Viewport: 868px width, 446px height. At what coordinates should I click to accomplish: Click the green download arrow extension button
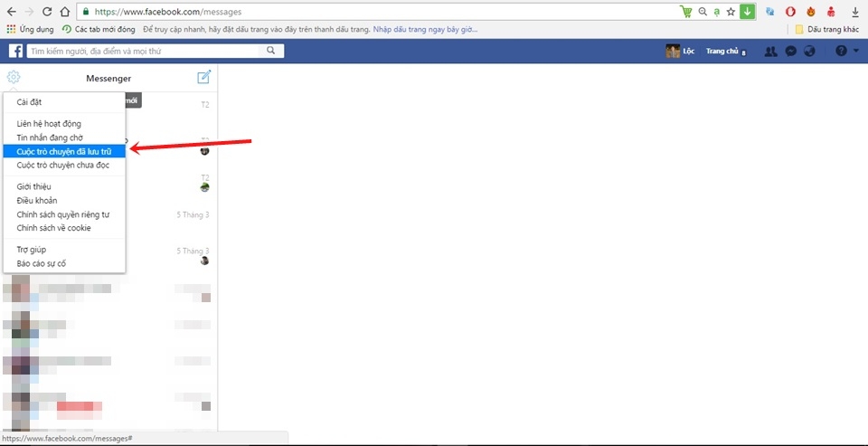pyautogui.click(x=748, y=12)
